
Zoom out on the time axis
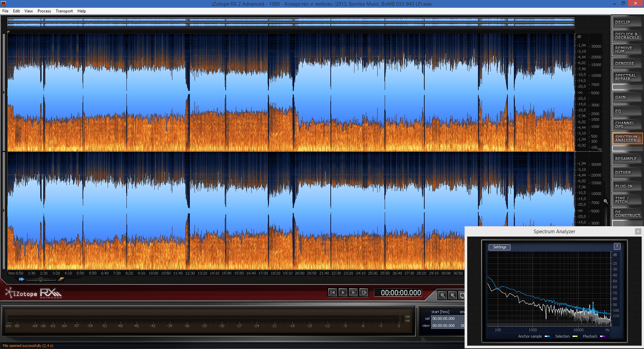pyautogui.click(x=452, y=295)
